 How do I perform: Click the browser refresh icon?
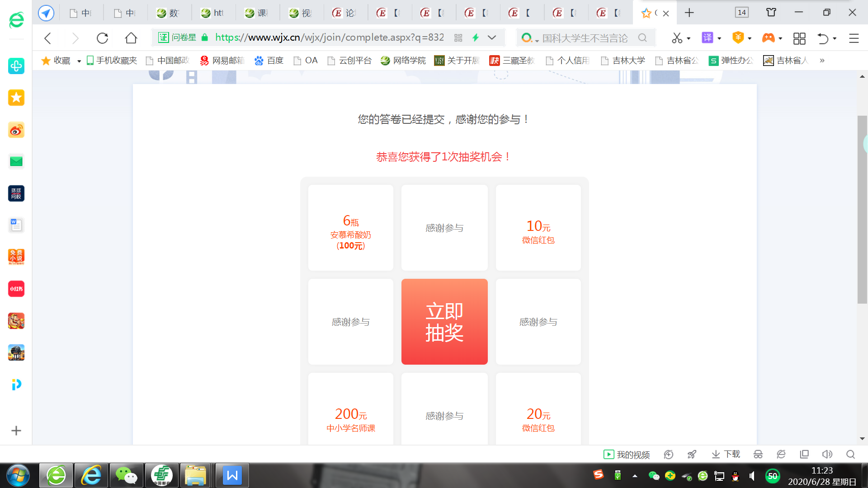point(103,38)
